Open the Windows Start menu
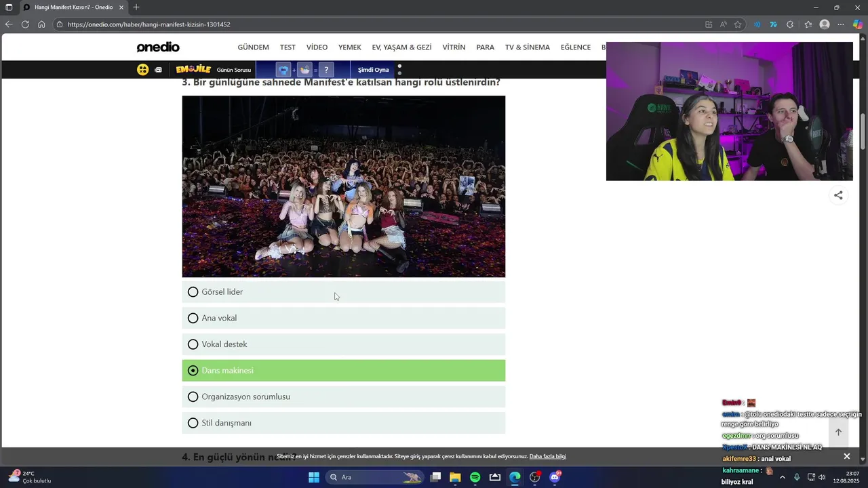 pos(314,477)
